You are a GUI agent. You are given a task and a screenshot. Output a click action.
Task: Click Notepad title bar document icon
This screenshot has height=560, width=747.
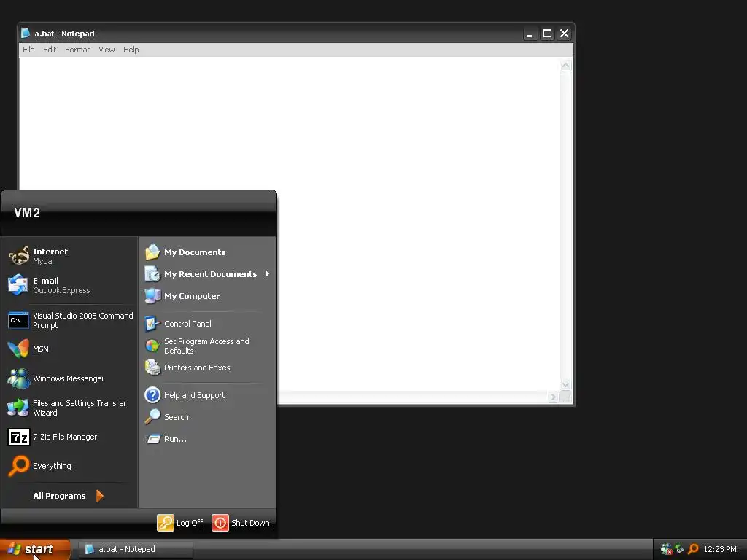26,33
